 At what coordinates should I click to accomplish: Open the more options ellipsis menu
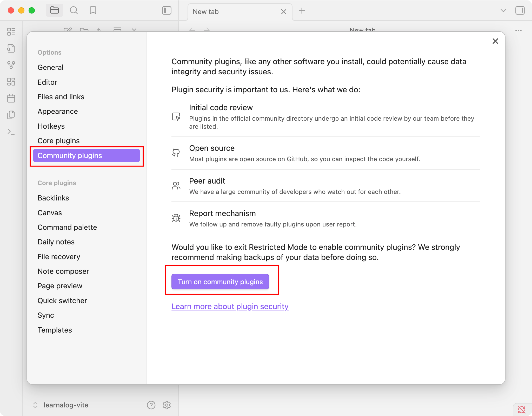pyautogui.click(x=518, y=30)
